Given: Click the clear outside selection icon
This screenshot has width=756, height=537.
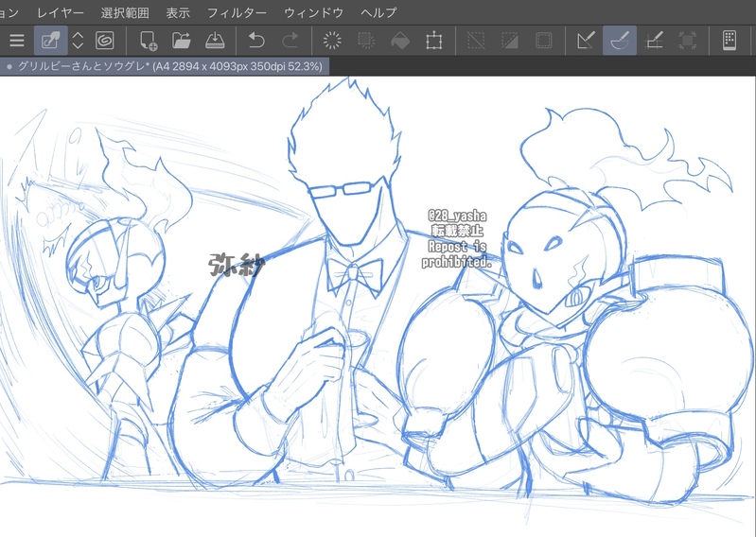Looking at the screenshot, I should coord(366,41).
